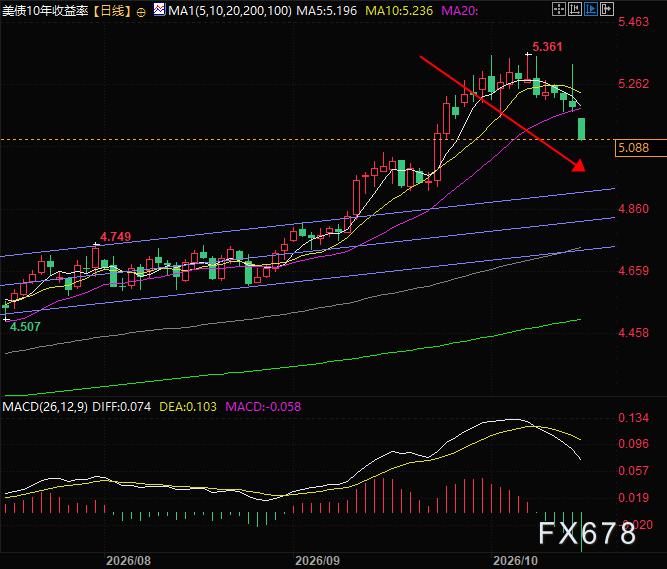
Task: Click the second chart-tool icon top right
Action: (x=575, y=9)
